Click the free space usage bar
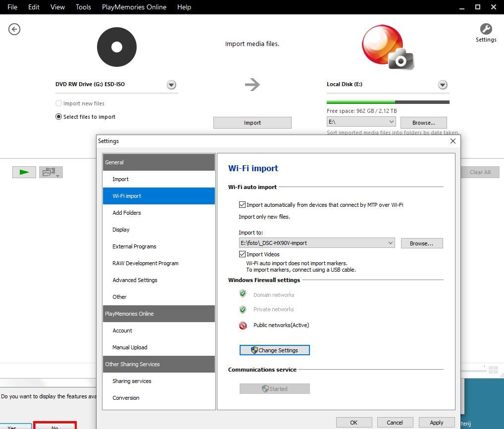 coord(388,102)
